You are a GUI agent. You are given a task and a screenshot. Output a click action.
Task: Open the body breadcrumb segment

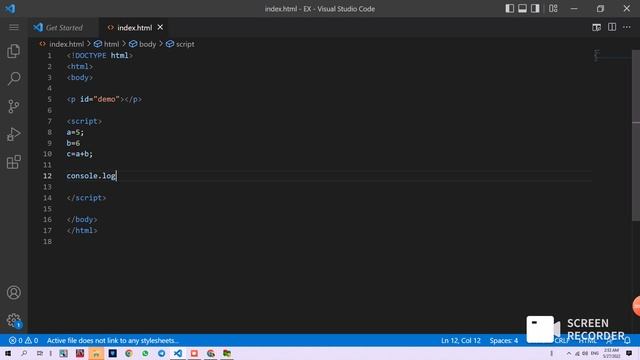click(x=147, y=44)
